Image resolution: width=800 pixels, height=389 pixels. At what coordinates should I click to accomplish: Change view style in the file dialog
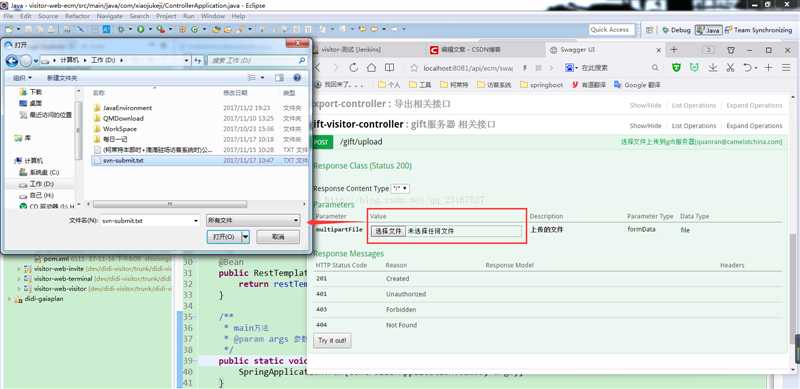[x=253, y=78]
